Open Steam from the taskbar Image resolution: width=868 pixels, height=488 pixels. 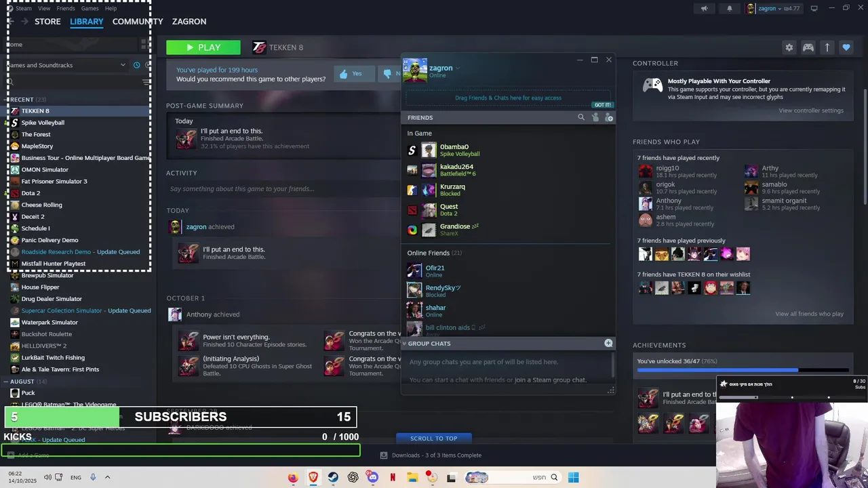333,477
